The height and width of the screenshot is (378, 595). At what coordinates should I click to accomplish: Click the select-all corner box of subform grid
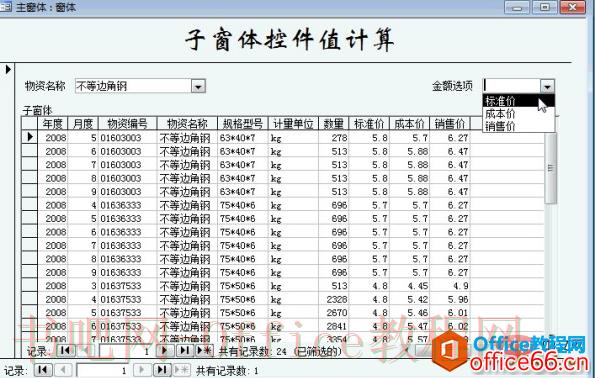[x=29, y=123]
